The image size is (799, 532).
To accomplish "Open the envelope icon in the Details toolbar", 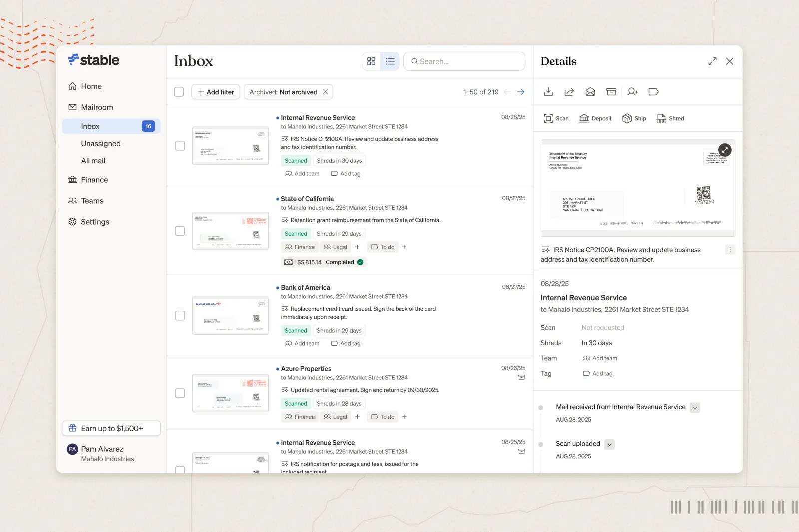I will tap(590, 92).
